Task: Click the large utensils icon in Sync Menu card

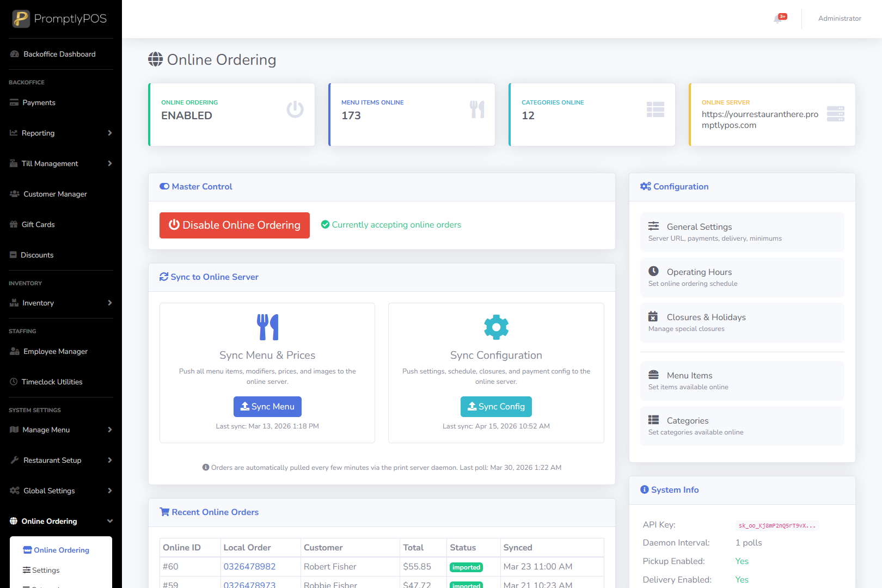Action: (x=267, y=327)
